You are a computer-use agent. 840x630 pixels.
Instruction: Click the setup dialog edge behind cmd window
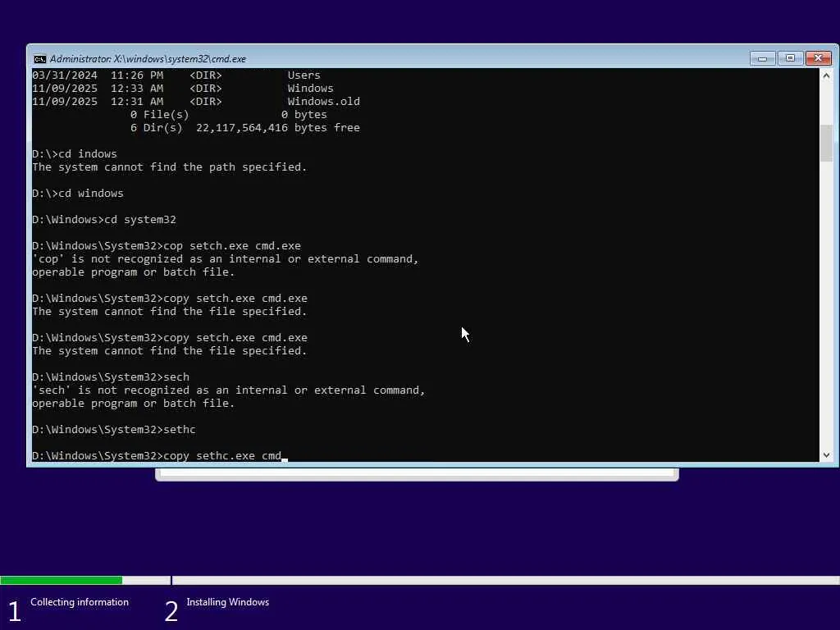coord(417,474)
